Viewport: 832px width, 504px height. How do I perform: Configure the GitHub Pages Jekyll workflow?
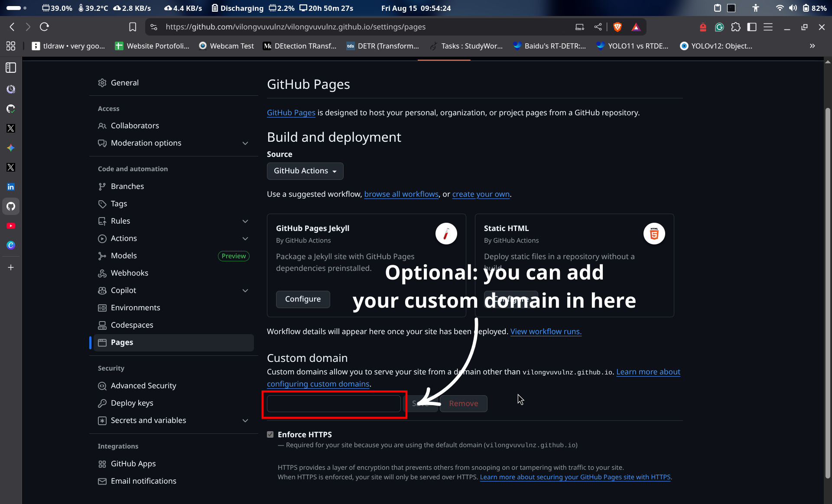pos(303,299)
